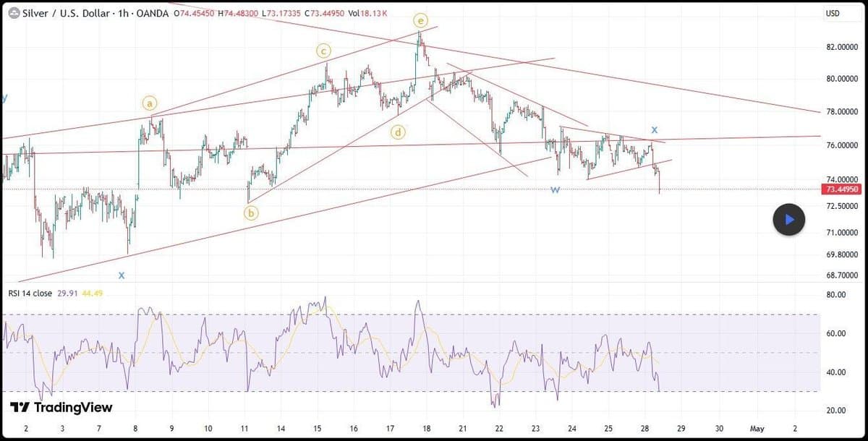Click the OANDA data source label
This screenshot has width=868, height=441.
pyautogui.click(x=153, y=13)
